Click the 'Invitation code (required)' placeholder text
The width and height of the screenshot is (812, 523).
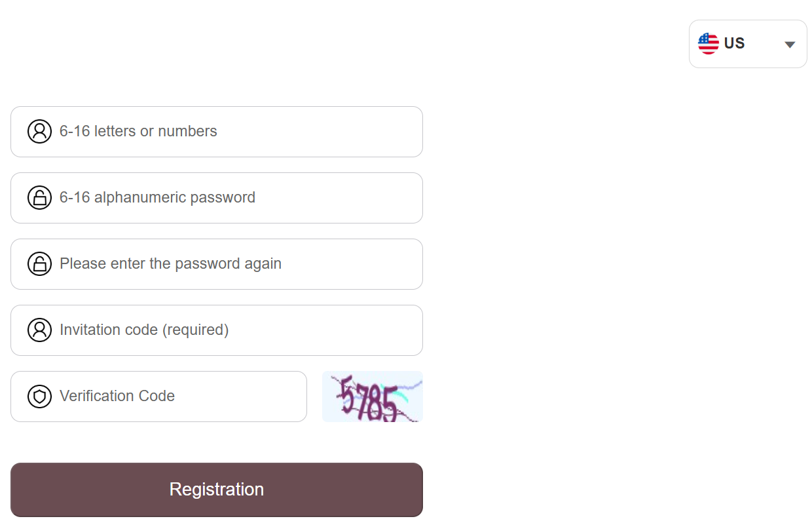144,330
